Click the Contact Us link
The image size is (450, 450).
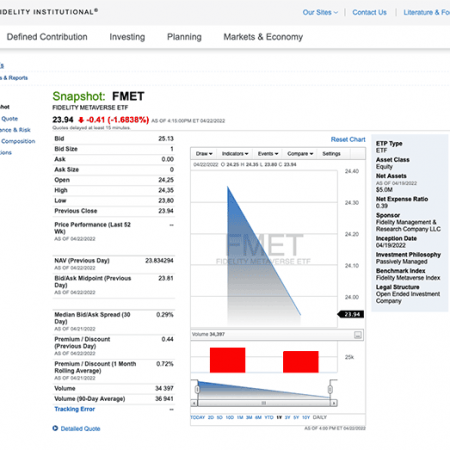[x=369, y=12]
